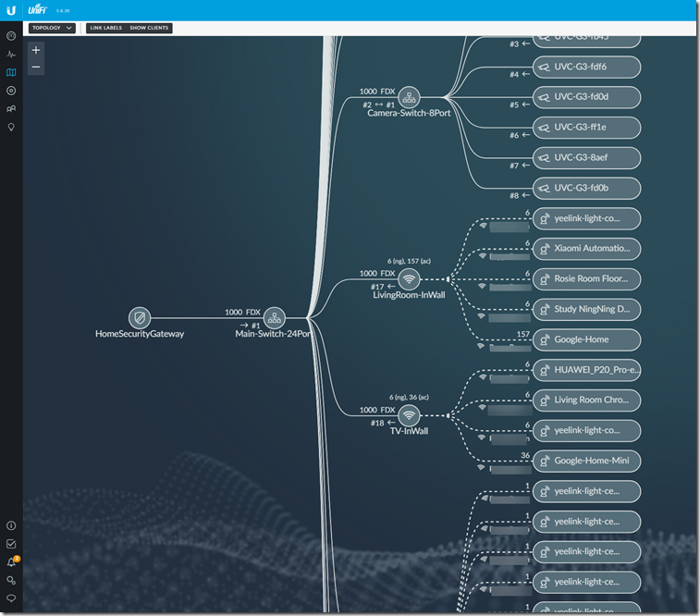
Task: Open the Statistics pulse icon in sidebar
Action: point(11,54)
